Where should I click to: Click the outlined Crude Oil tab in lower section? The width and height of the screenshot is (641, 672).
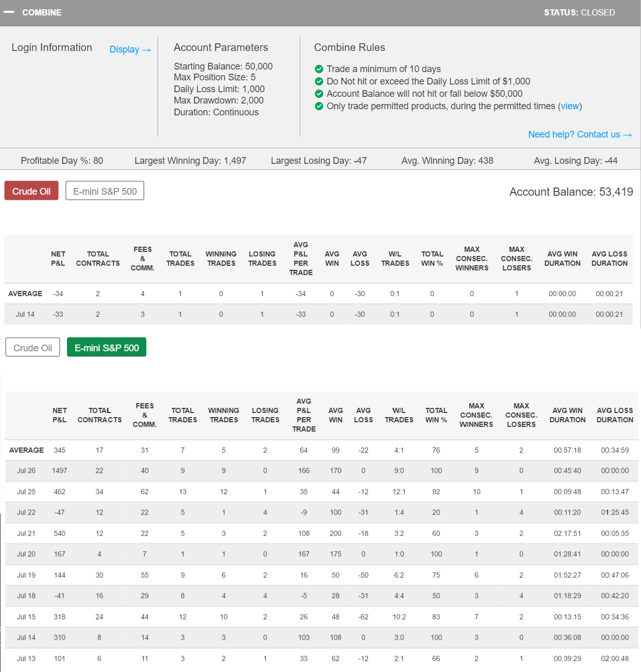[x=32, y=348]
